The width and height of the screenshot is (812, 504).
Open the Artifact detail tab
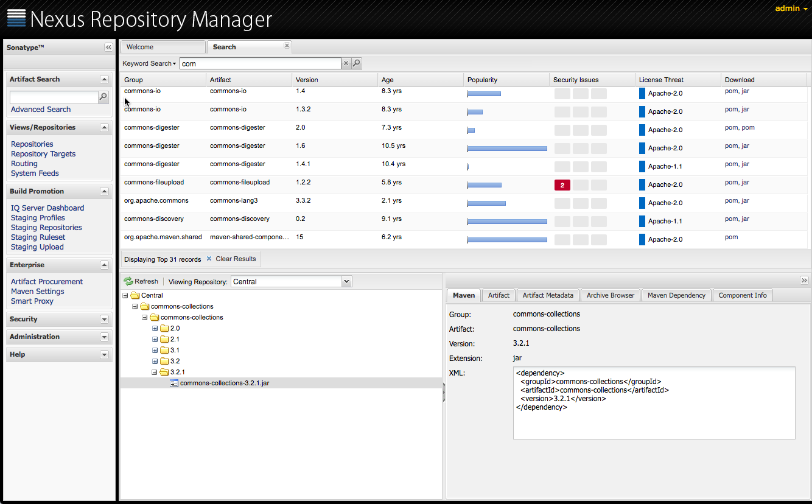(499, 295)
